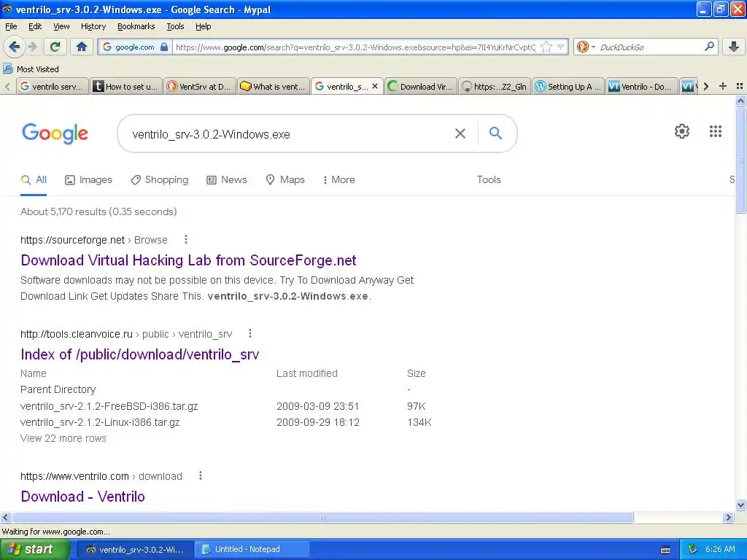Open the search Tools options
This screenshot has height=560, width=747.
[x=489, y=179]
